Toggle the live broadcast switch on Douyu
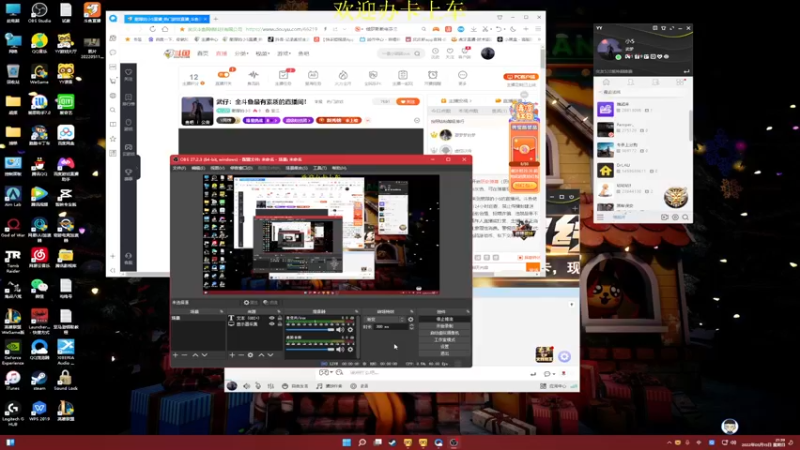The width and height of the screenshot is (800, 450). [223, 74]
